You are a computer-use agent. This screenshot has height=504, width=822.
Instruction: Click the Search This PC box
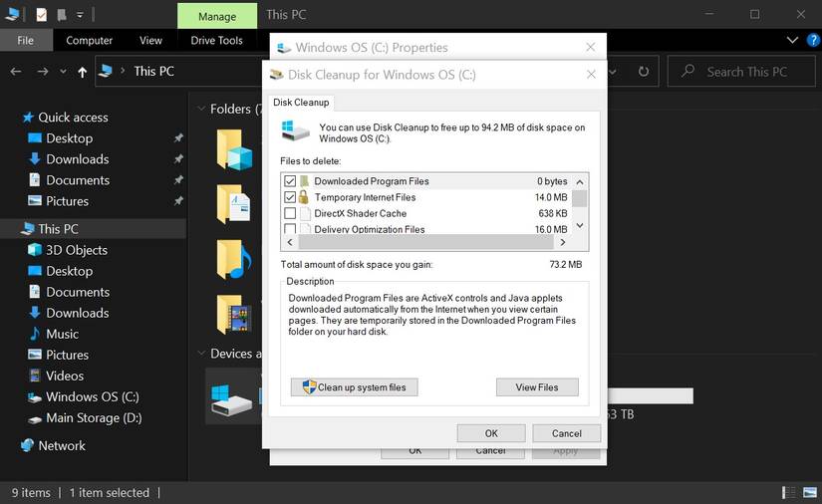coord(741,72)
